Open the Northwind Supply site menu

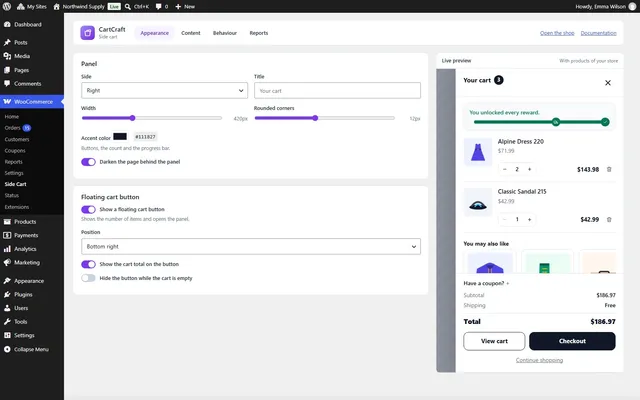pyautogui.click(x=79, y=7)
